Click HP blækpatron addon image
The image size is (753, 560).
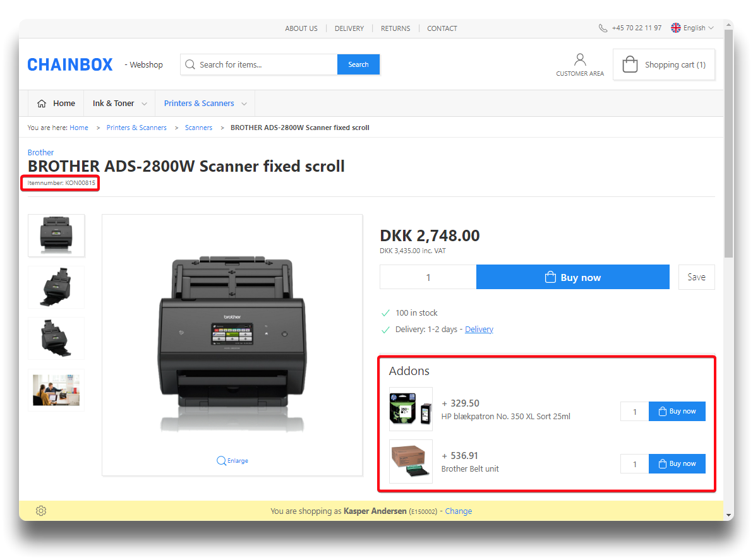(411, 409)
